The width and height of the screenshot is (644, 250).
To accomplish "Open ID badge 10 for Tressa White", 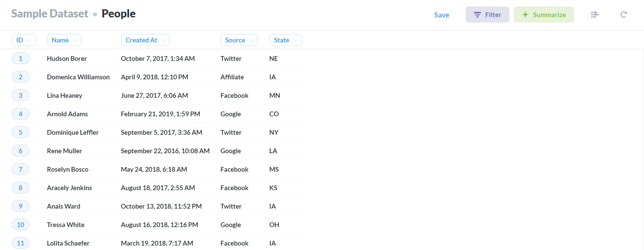I will (21, 225).
